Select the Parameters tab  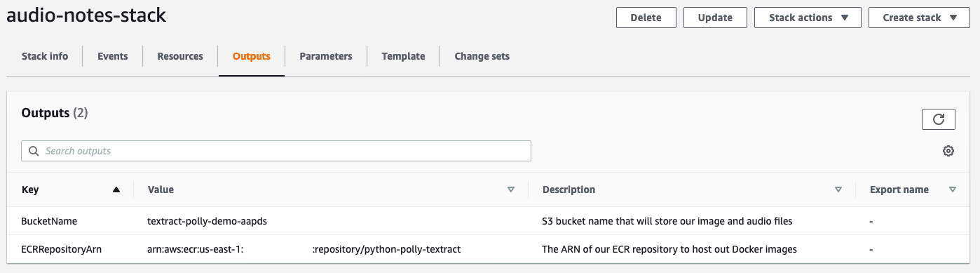tap(326, 56)
